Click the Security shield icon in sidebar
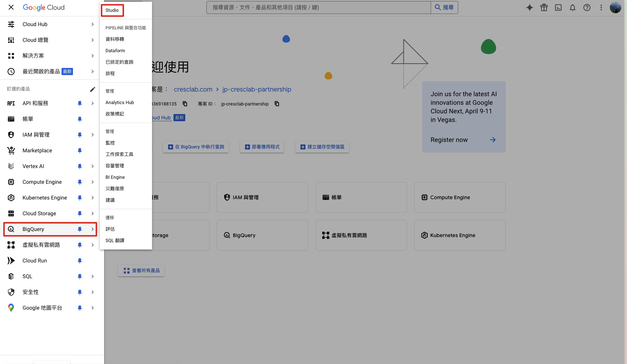Viewport: 627px width, 364px height. pos(11,292)
